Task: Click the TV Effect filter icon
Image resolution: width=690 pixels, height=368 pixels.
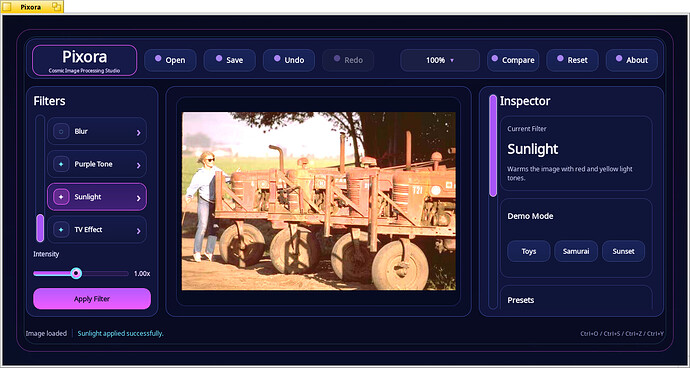Action: click(x=61, y=230)
